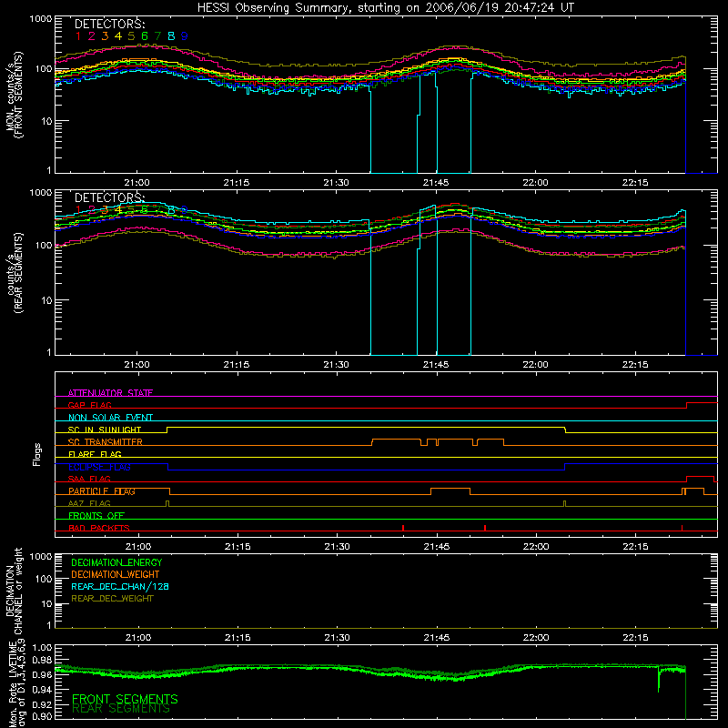Click the DECIMATION_ENERGY legend entry

click(x=116, y=562)
